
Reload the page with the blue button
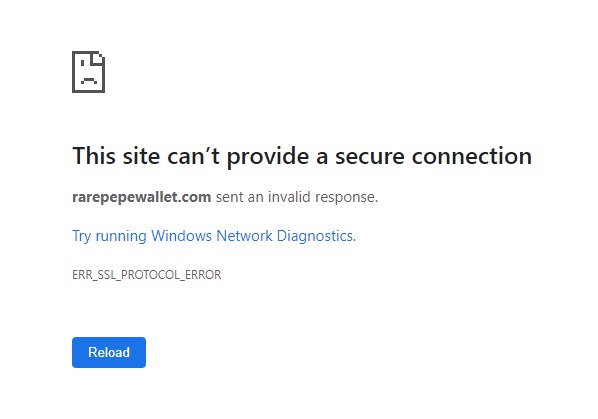click(109, 352)
